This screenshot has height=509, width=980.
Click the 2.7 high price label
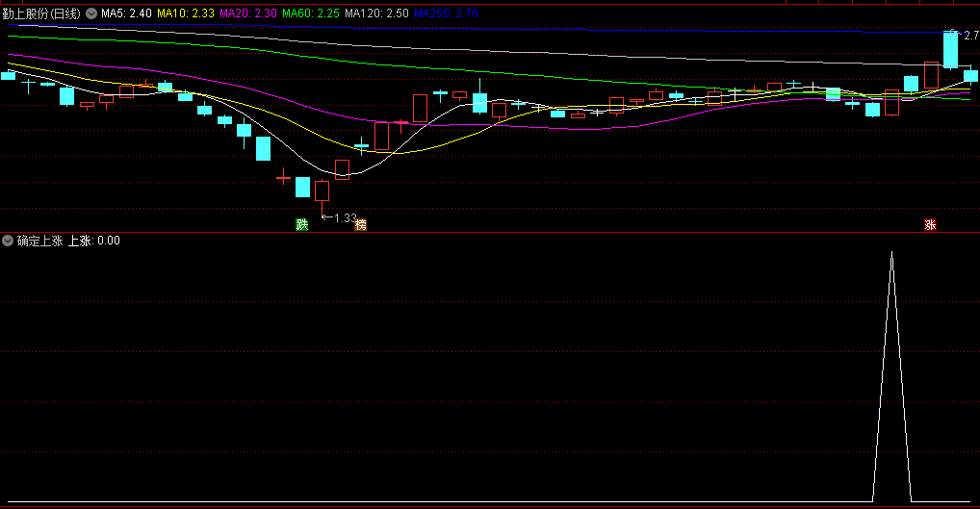[971, 36]
